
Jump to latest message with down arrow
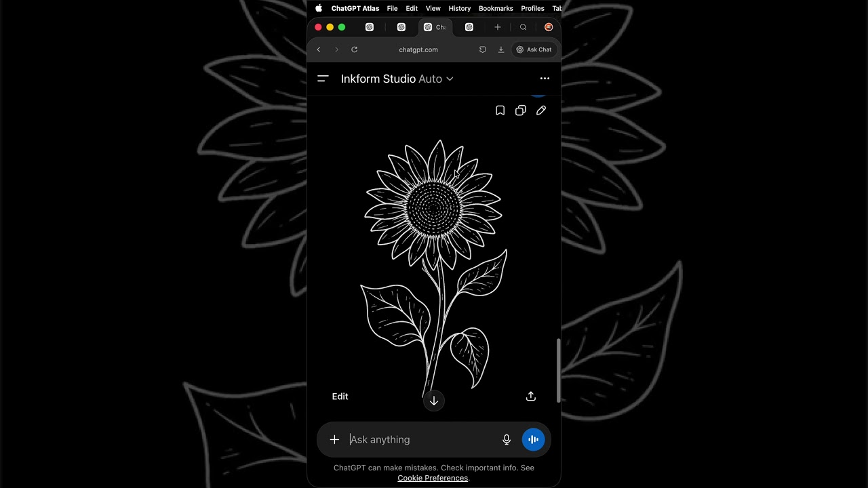[x=434, y=401]
